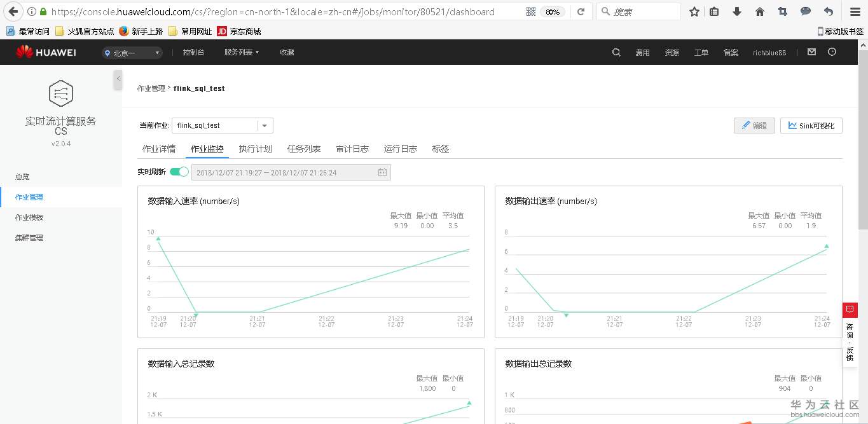Expand the 北京一 region selector
The width and height of the screenshot is (868, 424).
click(x=132, y=53)
